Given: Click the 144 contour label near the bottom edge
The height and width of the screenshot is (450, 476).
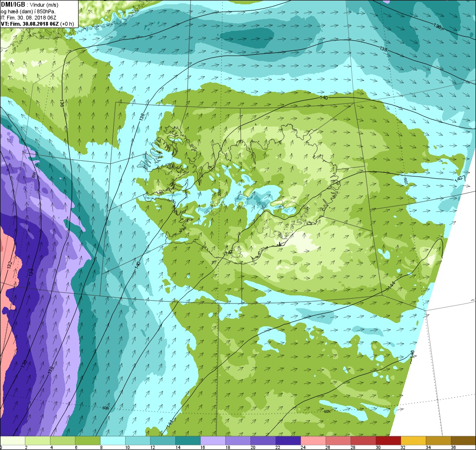Looking at the screenshot, I should pyautogui.click(x=170, y=424).
